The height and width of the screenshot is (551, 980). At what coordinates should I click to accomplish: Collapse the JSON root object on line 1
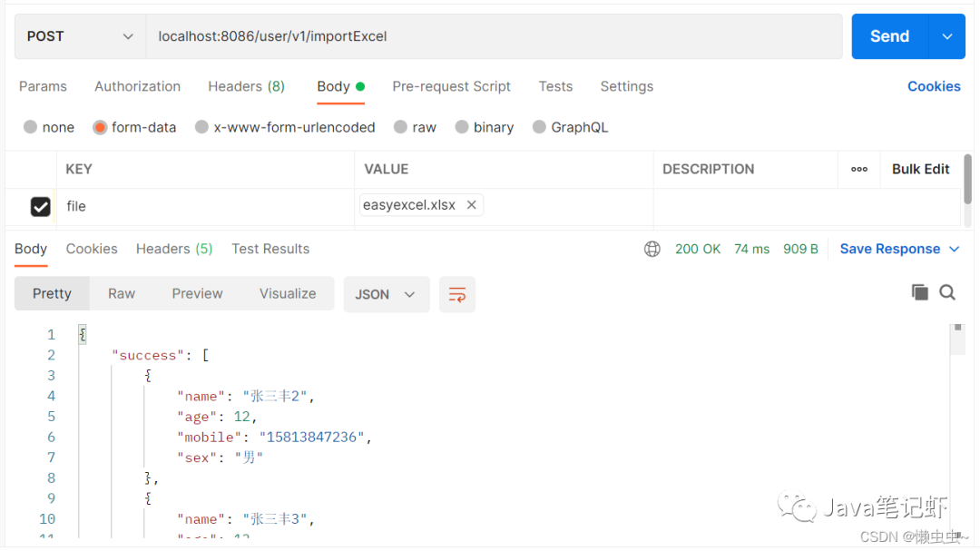click(x=83, y=335)
